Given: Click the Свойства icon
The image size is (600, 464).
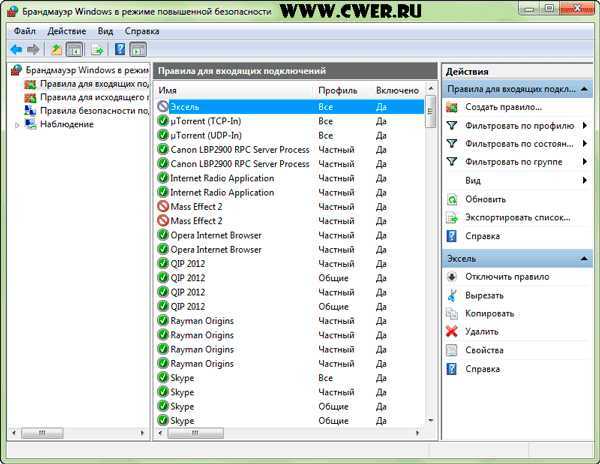Looking at the screenshot, I should (x=452, y=350).
